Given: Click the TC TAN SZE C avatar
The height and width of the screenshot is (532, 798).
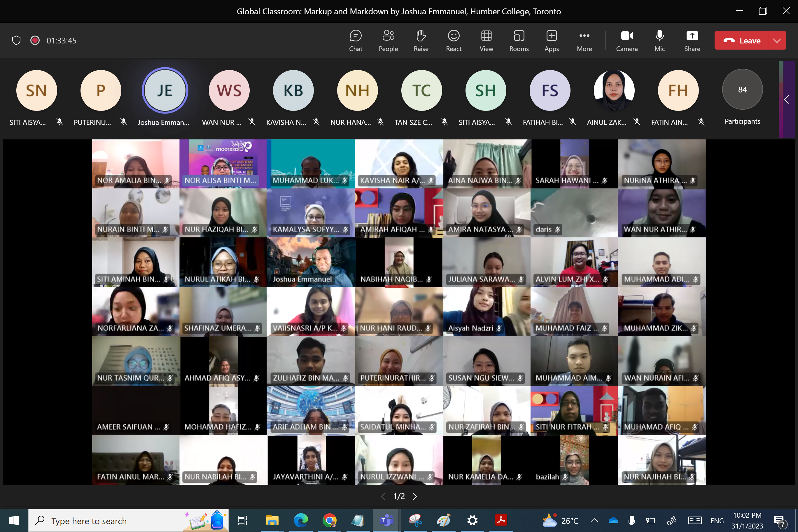Looking at the screenshot, I should coord(421,90).
